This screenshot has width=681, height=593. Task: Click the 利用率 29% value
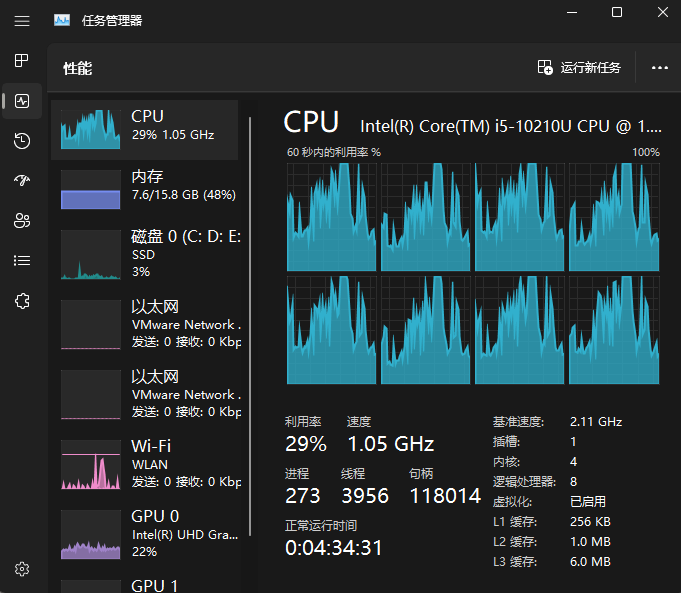tap(306, 444)
